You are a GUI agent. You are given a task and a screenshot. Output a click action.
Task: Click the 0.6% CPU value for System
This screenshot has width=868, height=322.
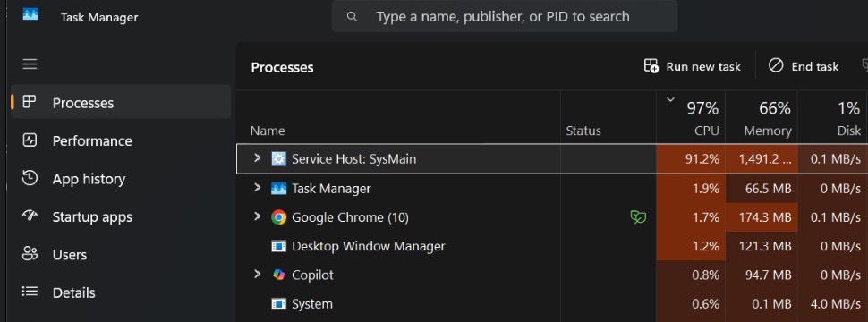pyautogui.click(x=706, y=304)
